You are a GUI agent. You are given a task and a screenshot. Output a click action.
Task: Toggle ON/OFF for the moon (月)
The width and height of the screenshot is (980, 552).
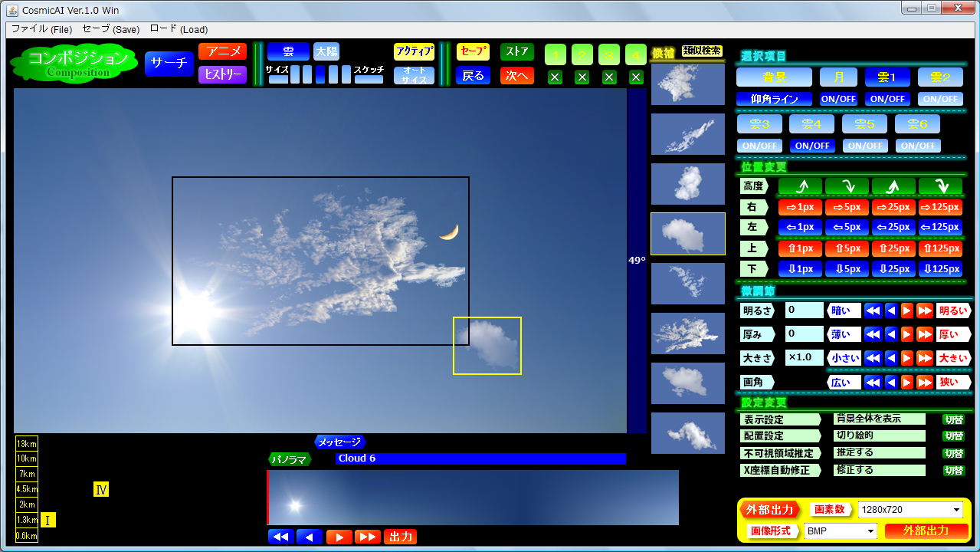coord(838,99)
